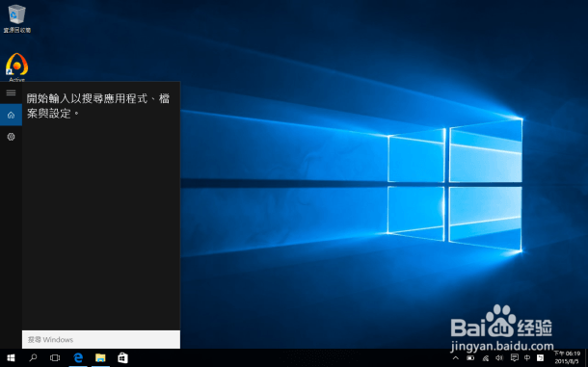Viewport: 588px width, 367px height.
Task: Click Show Desktop strip at taskbar end
Action: 586,358
